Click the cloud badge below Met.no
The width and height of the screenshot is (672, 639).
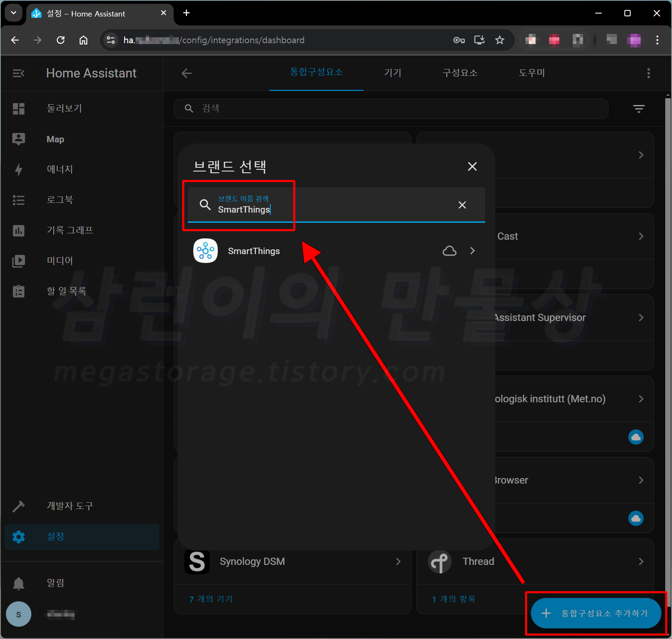click(636, 437)
